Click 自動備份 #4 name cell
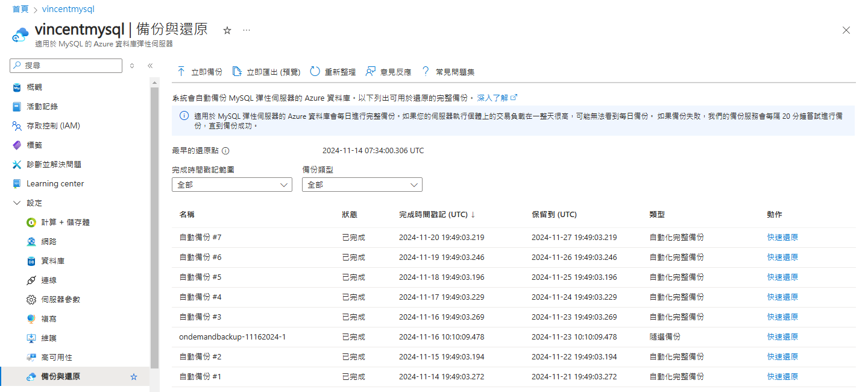 [200, 297]
